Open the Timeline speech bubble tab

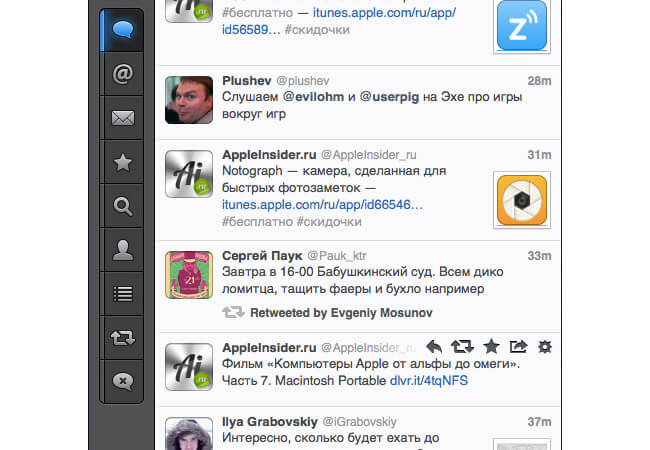(123, 30)
